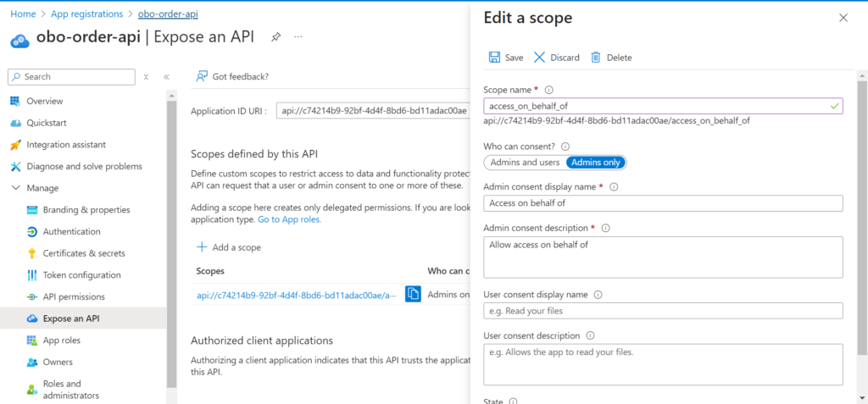The height and width of the screenshot is (404, 868).
Task: Follow the Go to App roles link
Action: (290, 219)
